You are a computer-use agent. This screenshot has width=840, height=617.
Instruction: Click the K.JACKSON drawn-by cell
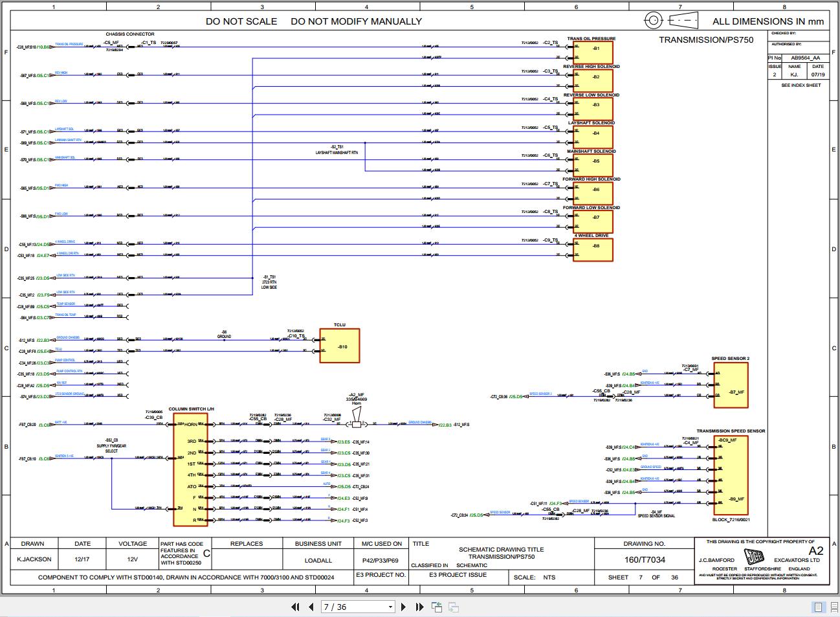[33, 560]
